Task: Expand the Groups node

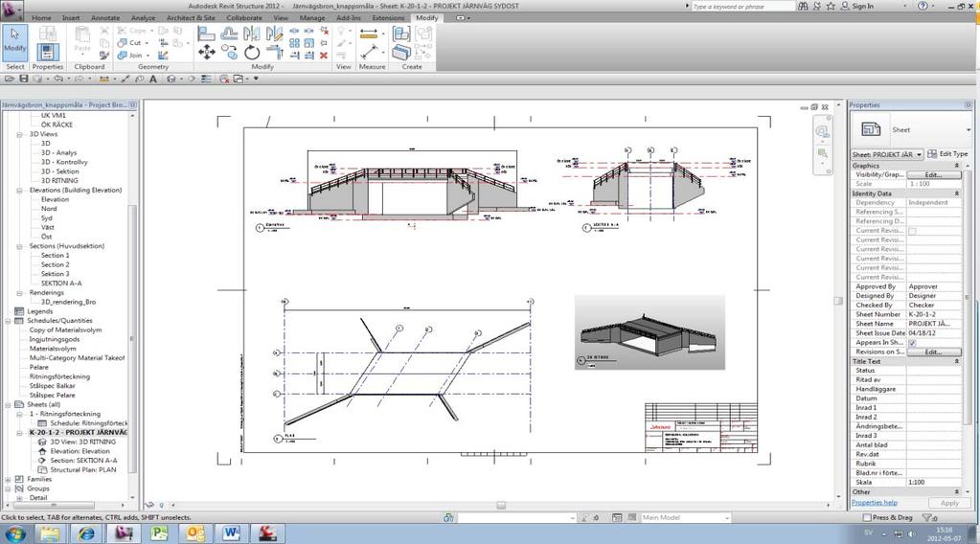Action: click(8, 489)
